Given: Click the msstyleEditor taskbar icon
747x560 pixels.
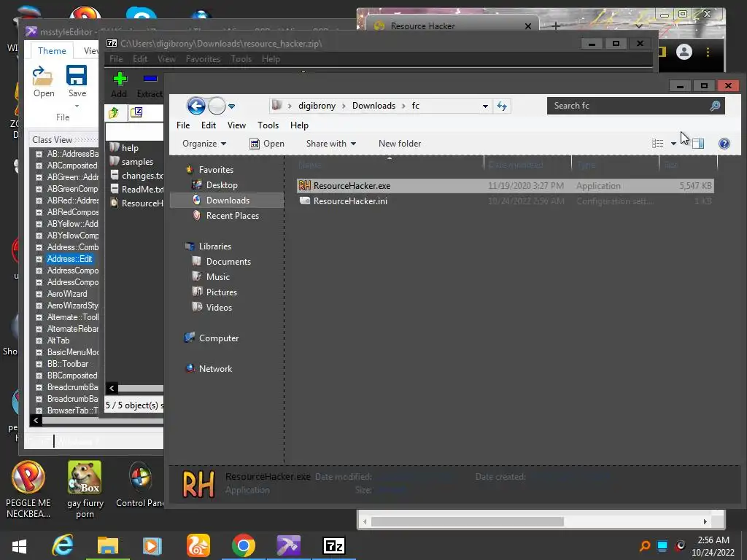Looking at the screenshot, I should (289, 545).
